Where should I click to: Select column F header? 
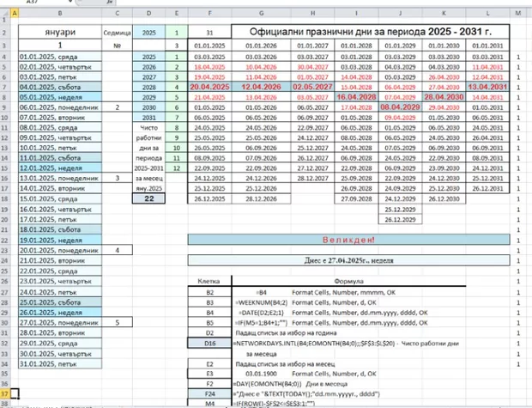209,15
